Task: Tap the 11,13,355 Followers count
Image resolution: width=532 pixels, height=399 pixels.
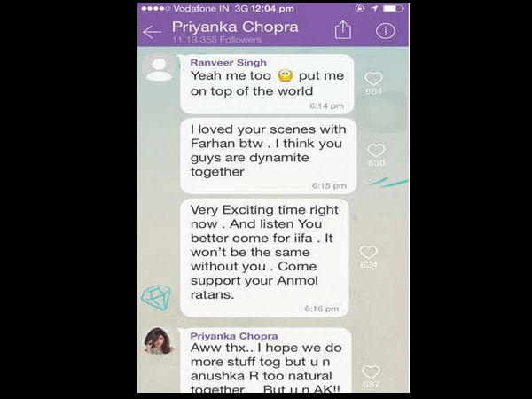Action: [x=217, y=40]
